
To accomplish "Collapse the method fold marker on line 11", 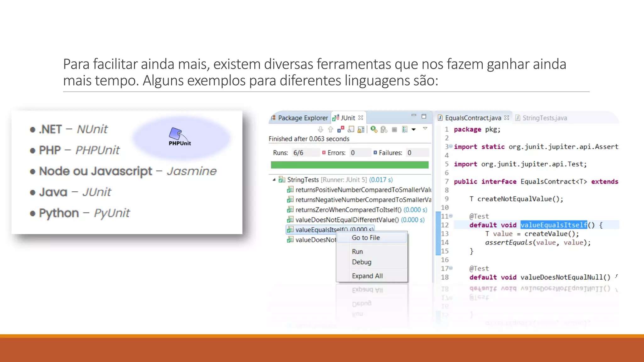I will [451, 216].
